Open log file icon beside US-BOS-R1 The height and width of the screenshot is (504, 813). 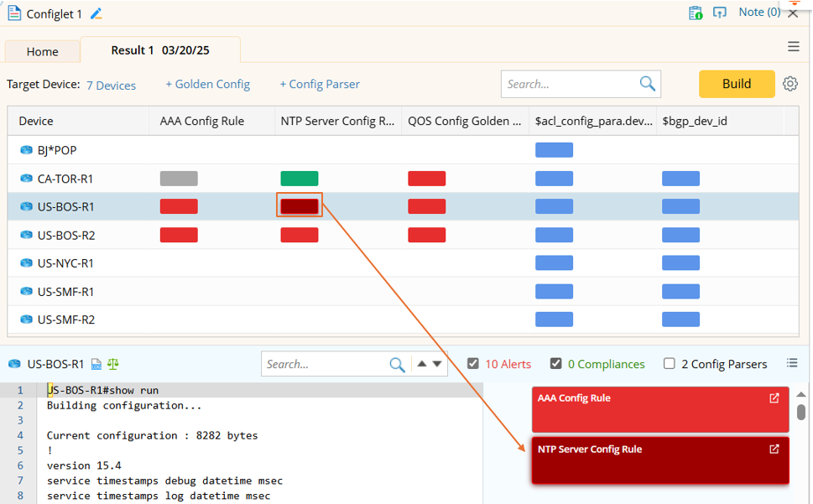pyautogui.click(x=96, y=364)
